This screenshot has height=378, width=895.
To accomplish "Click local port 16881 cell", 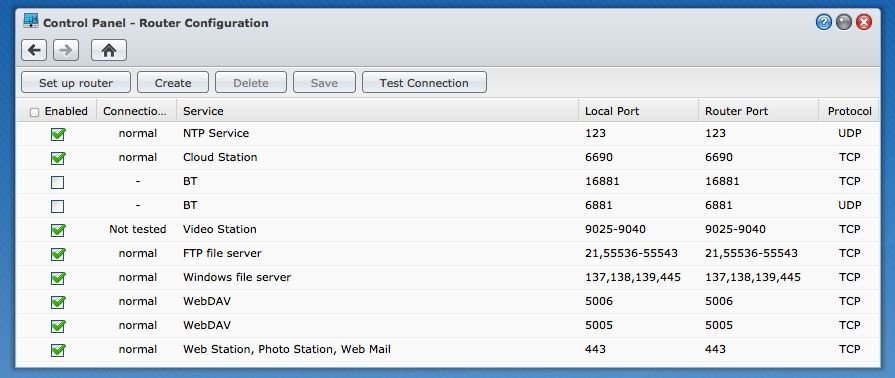I will pyautogui.click(x=602, y=181).
